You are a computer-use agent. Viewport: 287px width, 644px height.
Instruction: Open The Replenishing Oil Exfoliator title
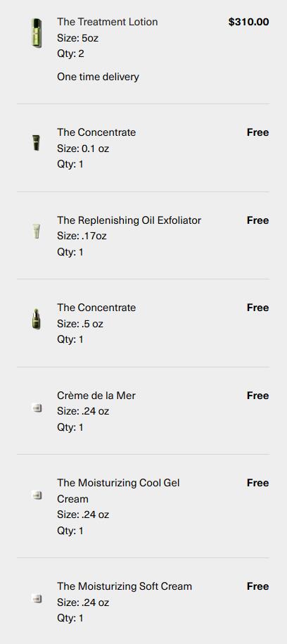[x=129, y=220]
